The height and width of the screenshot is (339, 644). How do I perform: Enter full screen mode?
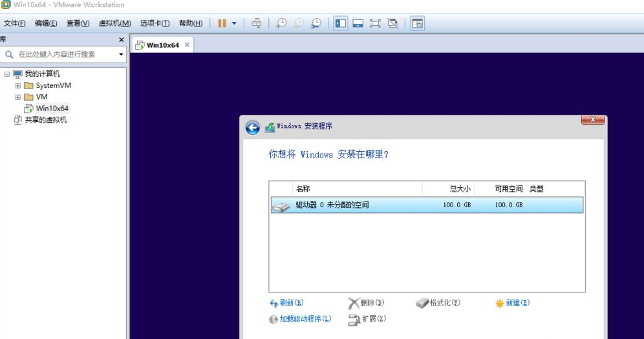[375, 23]
